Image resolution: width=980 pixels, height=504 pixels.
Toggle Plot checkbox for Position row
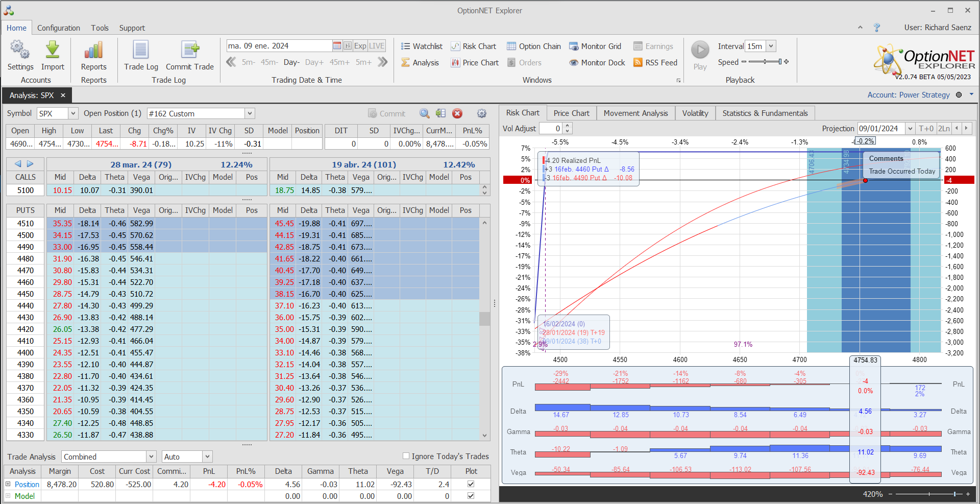471,484
